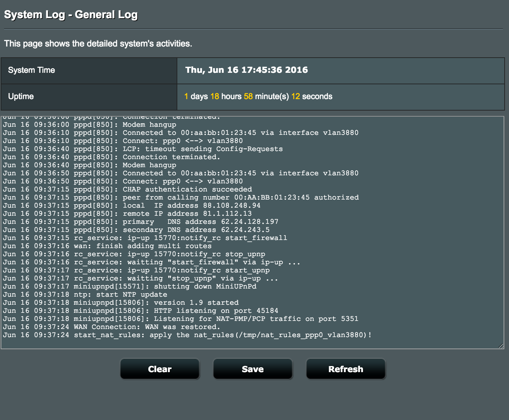The width and height of the screenshot is (509, 420).
Task: Refresh the system log
Action: (346, 369)
